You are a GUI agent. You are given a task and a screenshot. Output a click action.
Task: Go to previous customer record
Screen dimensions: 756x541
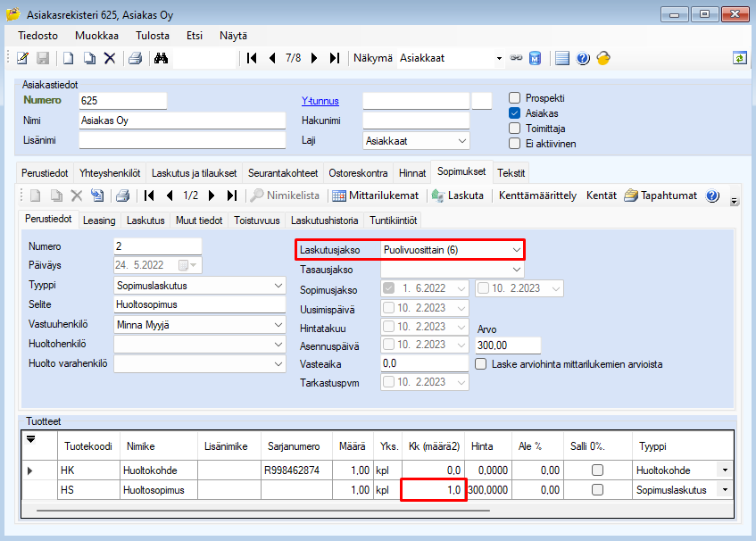click(x=272, y=58)
